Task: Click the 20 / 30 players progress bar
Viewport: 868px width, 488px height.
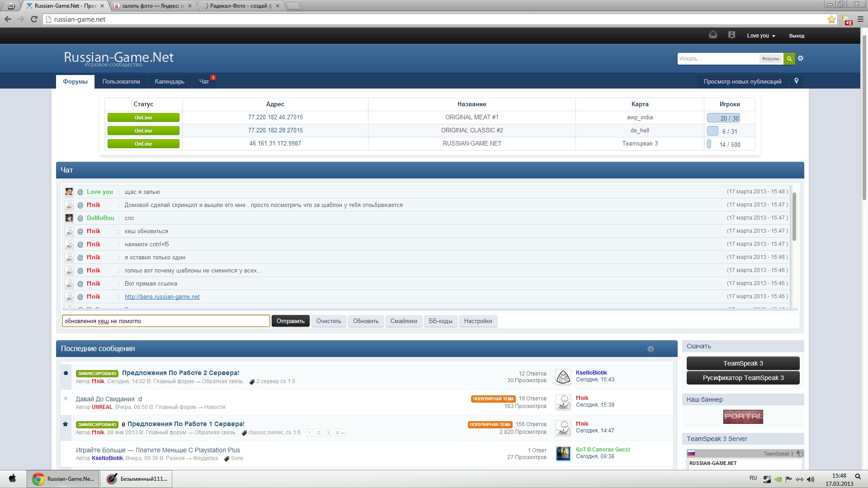Action: coord(723,118)
